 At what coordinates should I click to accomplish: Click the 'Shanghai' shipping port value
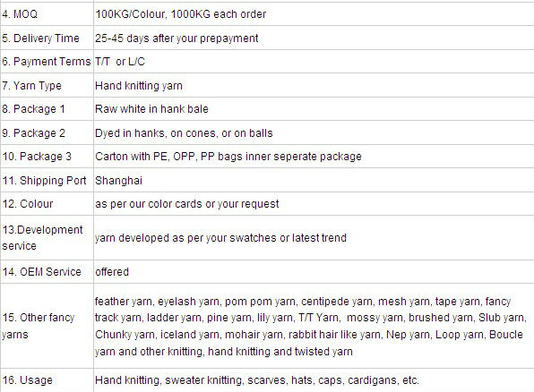coord(118,181)
